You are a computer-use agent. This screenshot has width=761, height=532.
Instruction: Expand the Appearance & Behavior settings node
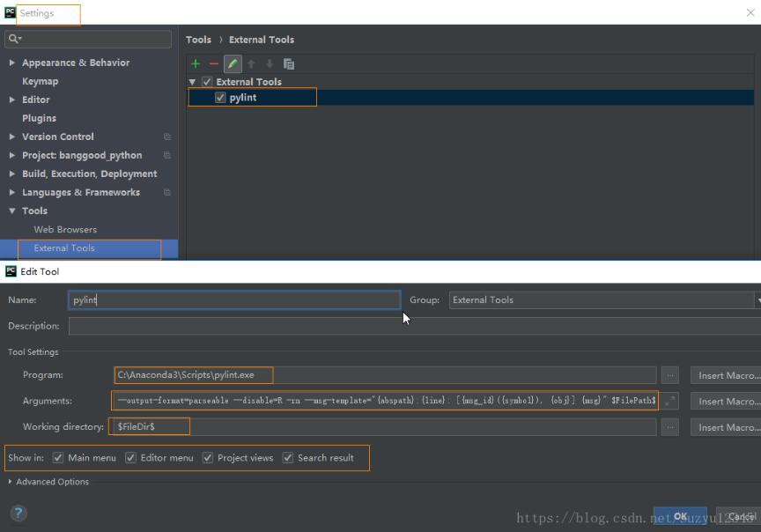tap(11, 63)
